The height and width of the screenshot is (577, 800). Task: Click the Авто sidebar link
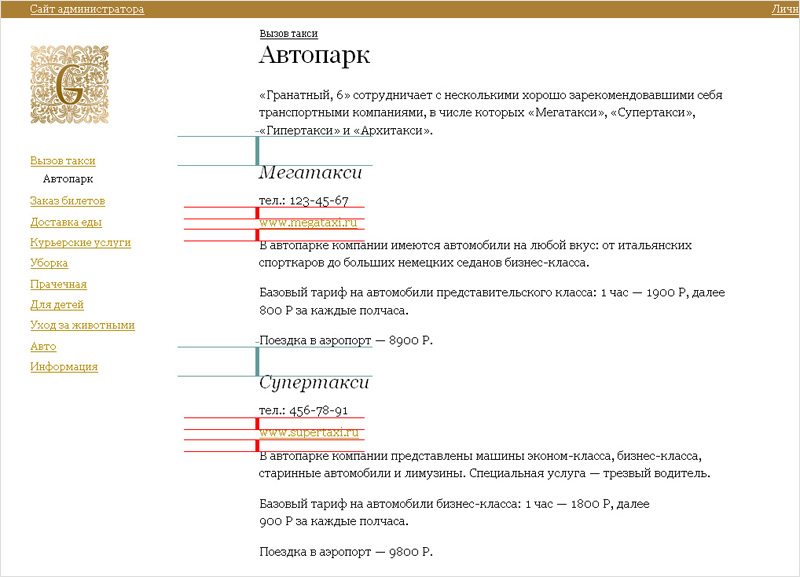click(x=43, y=346)
